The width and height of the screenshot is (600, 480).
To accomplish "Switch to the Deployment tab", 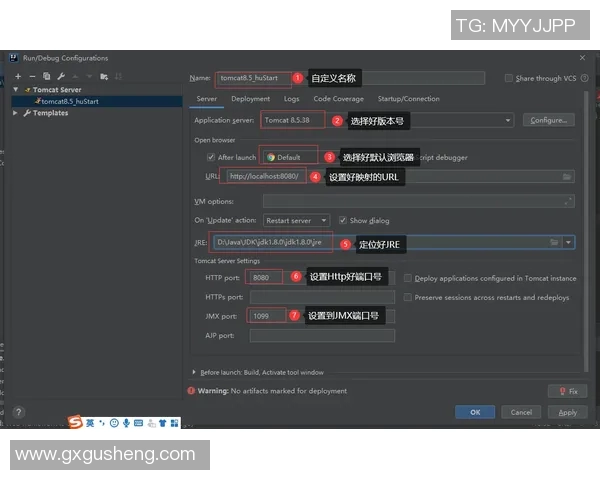I will (250, 99).
